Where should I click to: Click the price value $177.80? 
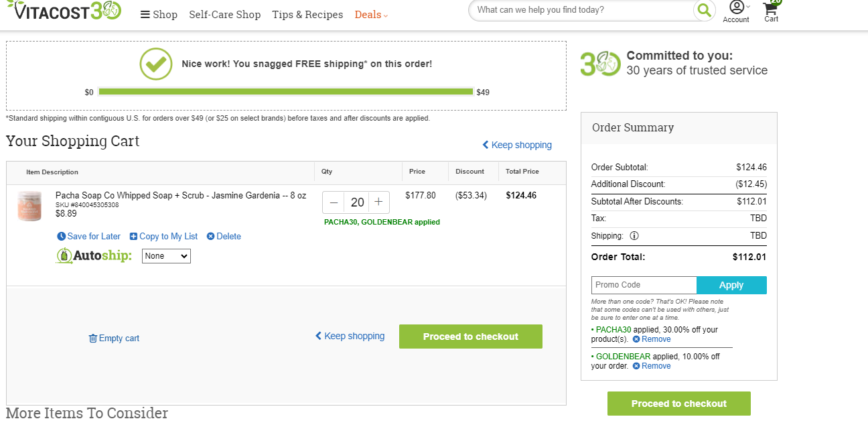[x=421, y=196]
